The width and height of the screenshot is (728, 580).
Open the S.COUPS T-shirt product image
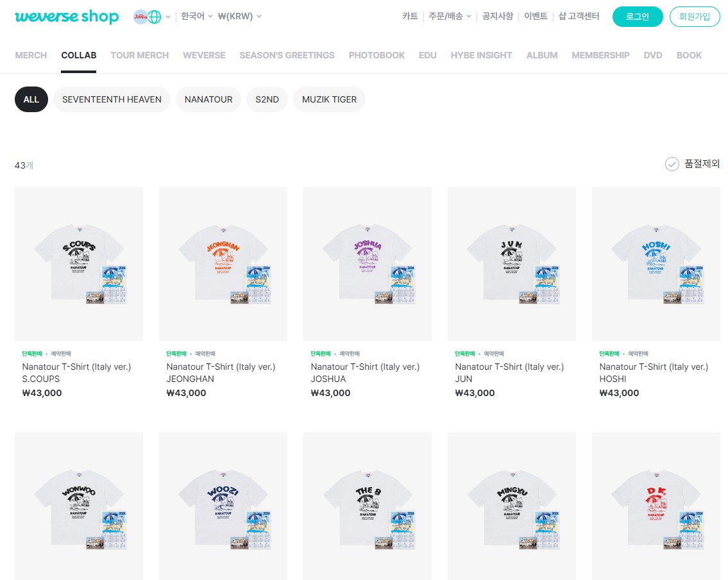pyautogui.click(x=79, y=264)
